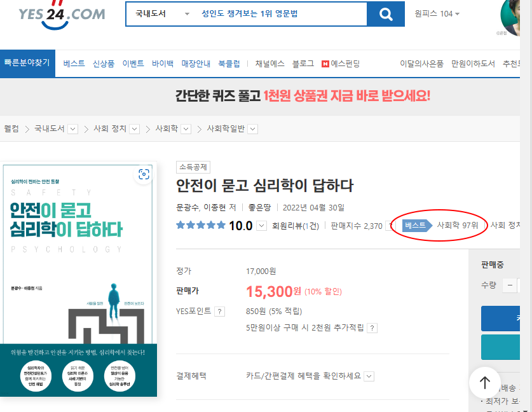Click the 웰컴 breadcrumb link

point(11,129)
